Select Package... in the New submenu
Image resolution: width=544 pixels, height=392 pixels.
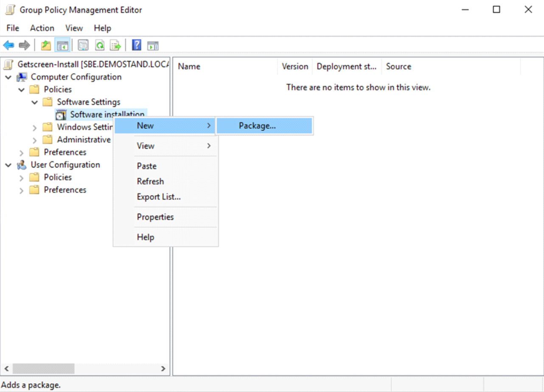pyautogui.click(x=257, y=126)
